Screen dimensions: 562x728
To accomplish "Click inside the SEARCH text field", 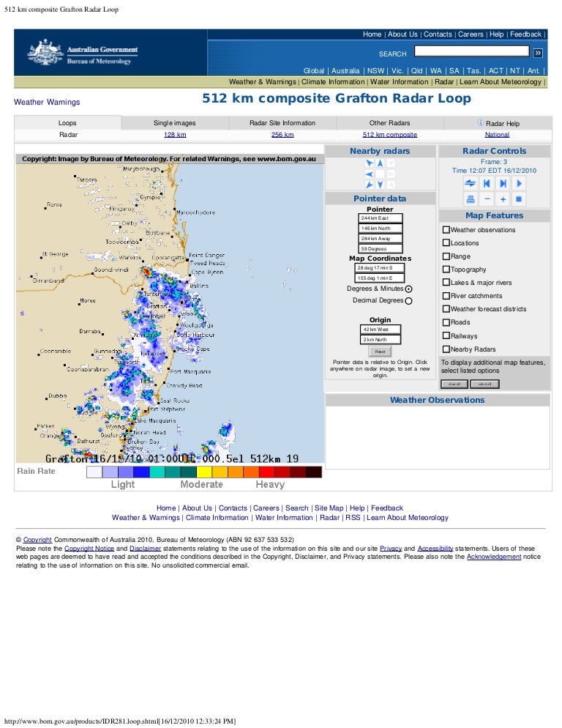I will point(471,51).
